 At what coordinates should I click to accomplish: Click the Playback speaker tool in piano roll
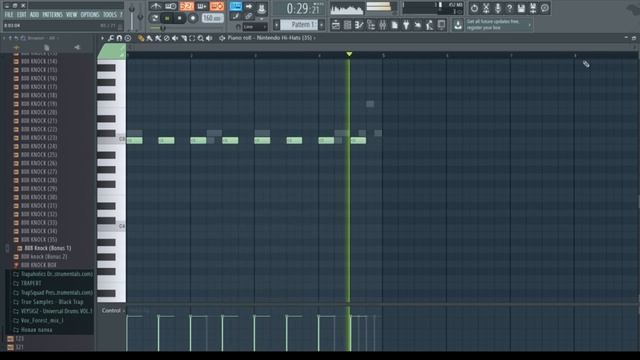209,38
